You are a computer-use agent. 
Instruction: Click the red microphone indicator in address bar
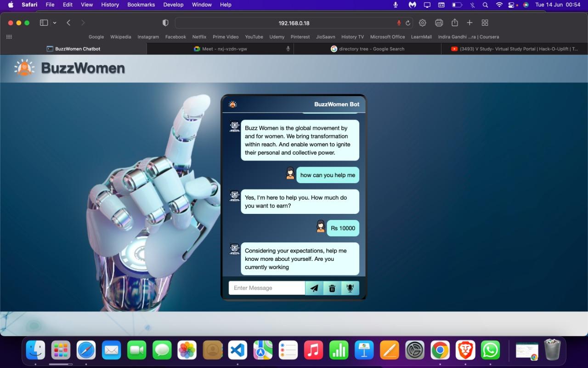pyautogui.click(x=399, y=23)
